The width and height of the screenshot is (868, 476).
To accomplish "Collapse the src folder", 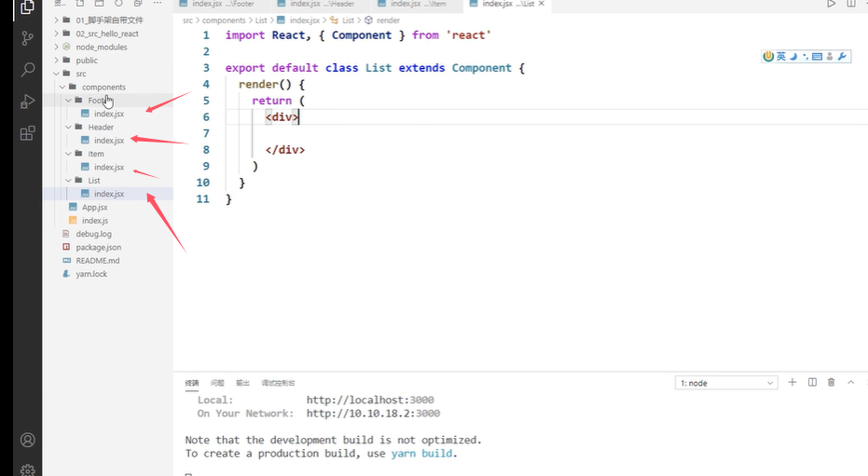I will 81,74.
